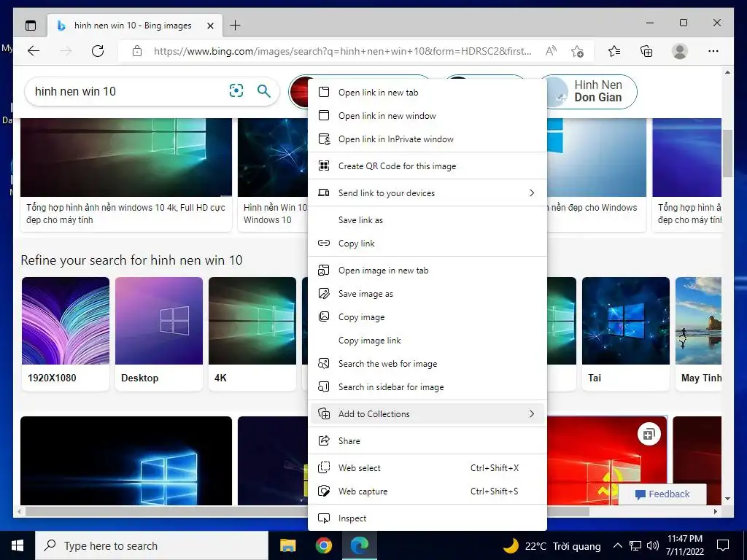Screen dimensions: 747x560
Task: Choose Inspect from context menu
Action: [x=427, y=518]
